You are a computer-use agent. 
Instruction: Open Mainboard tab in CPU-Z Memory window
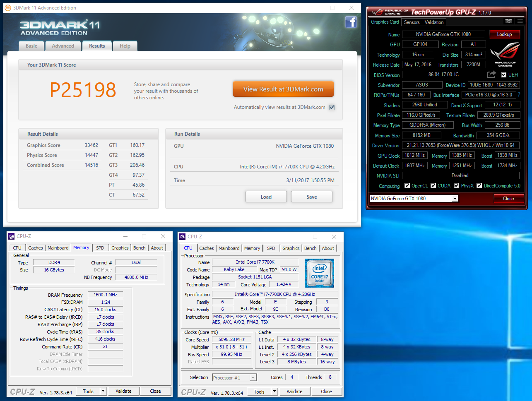[58, 248]
